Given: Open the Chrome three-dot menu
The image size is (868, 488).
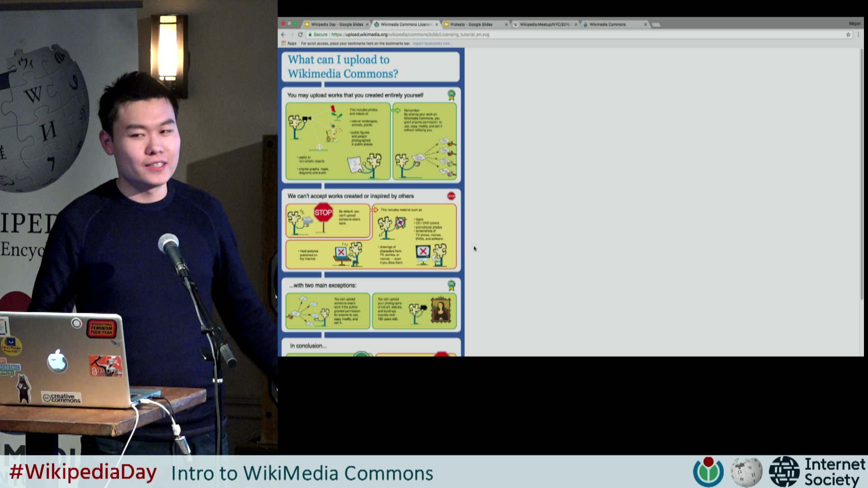Looking at the screenshot, I should coord(858,34).
